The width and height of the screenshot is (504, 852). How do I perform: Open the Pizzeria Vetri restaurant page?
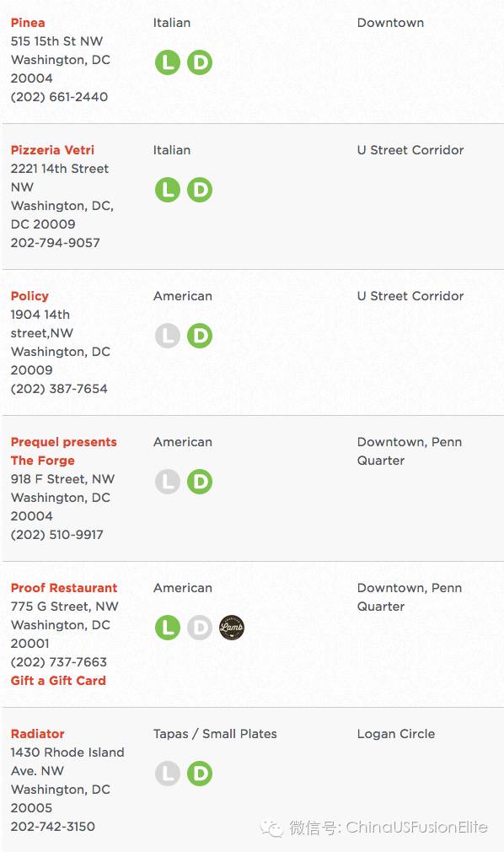(52, 150)
